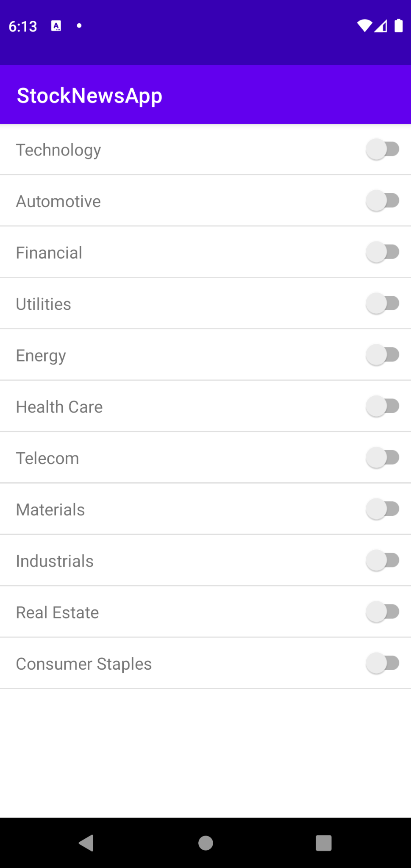Toggle the Telecom switch on
Screen dimensions: 411x868
pyautogui.click(x=383, y=458)
